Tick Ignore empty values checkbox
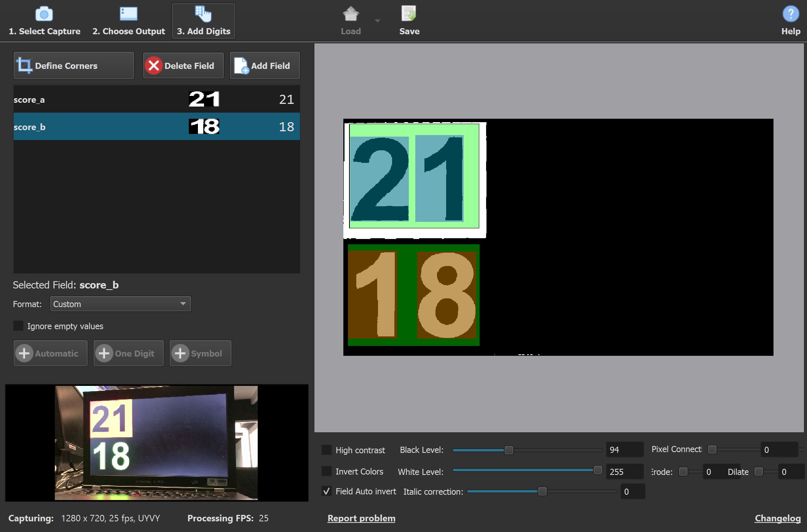807x532 pixels. coord(18,326)
